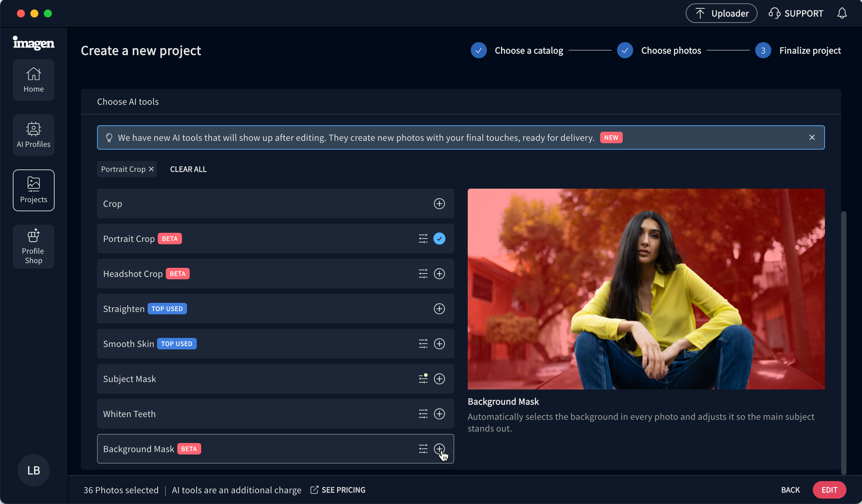Screen dimensions: 862x504
Task: Click the BETA badge on Portrait Crop
Action: point(170,239)
